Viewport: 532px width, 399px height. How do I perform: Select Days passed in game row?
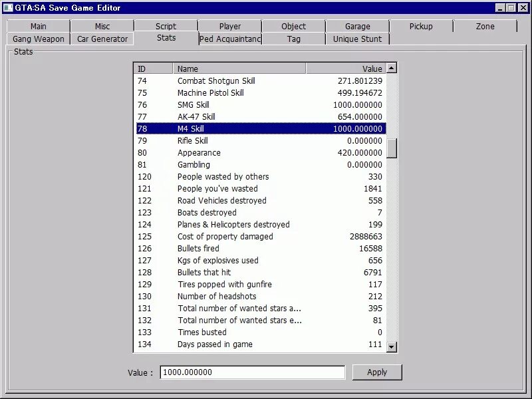[260, 344]
